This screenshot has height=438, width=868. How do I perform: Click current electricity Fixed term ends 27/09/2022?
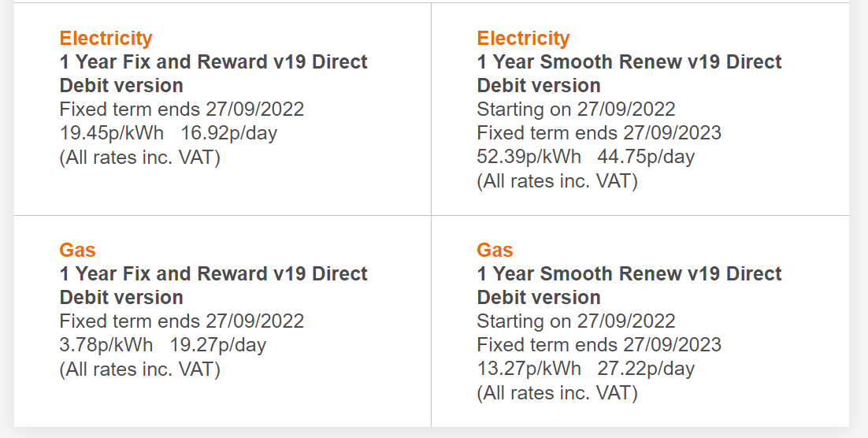[x=182, y=109]
